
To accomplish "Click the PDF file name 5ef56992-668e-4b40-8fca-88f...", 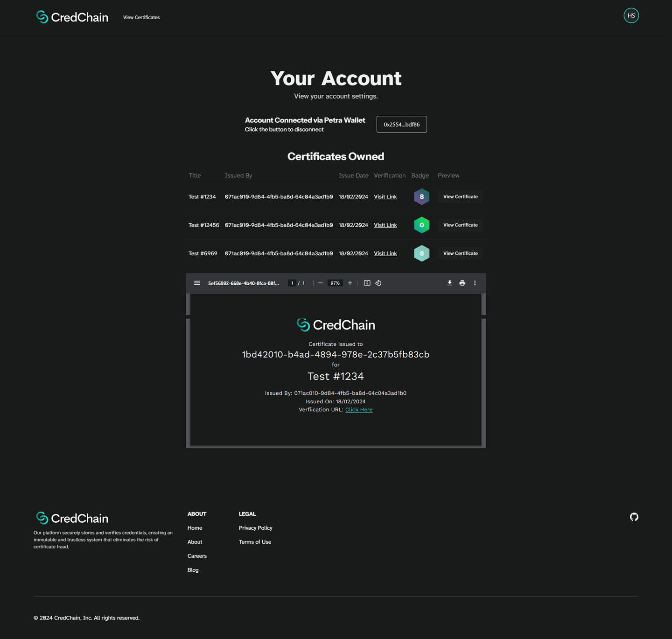I will (x=244, y=283).
